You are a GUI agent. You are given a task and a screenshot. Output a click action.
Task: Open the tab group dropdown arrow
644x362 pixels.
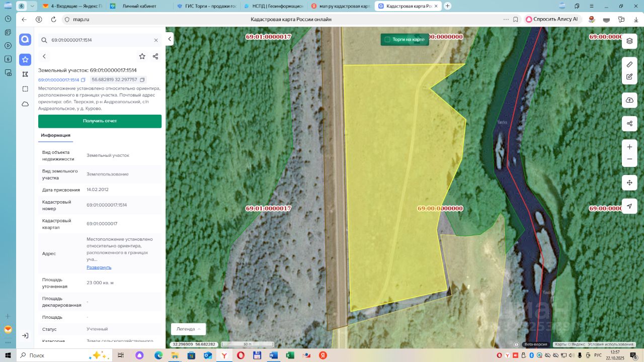tap(33, 6)
